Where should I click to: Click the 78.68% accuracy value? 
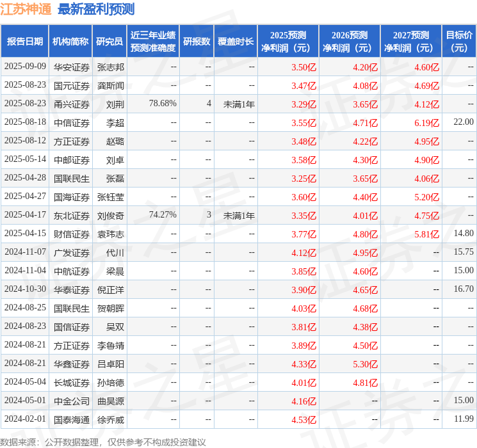pyautogui.click(x=163, y=104)
